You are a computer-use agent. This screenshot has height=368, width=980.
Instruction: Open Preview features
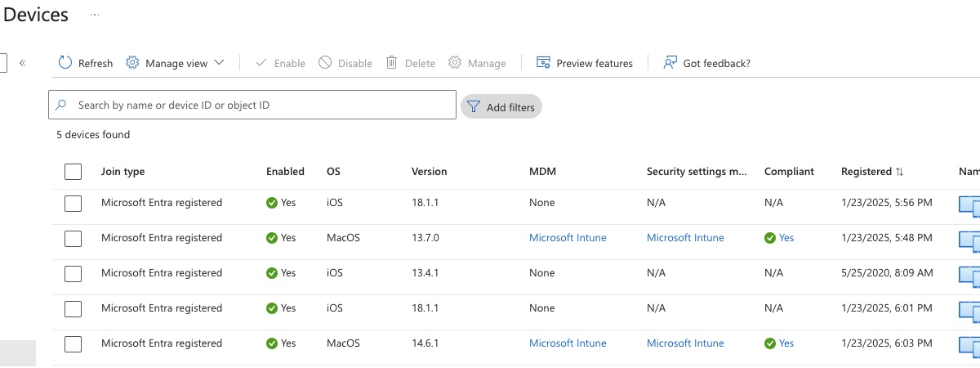(x=585, y=63)
